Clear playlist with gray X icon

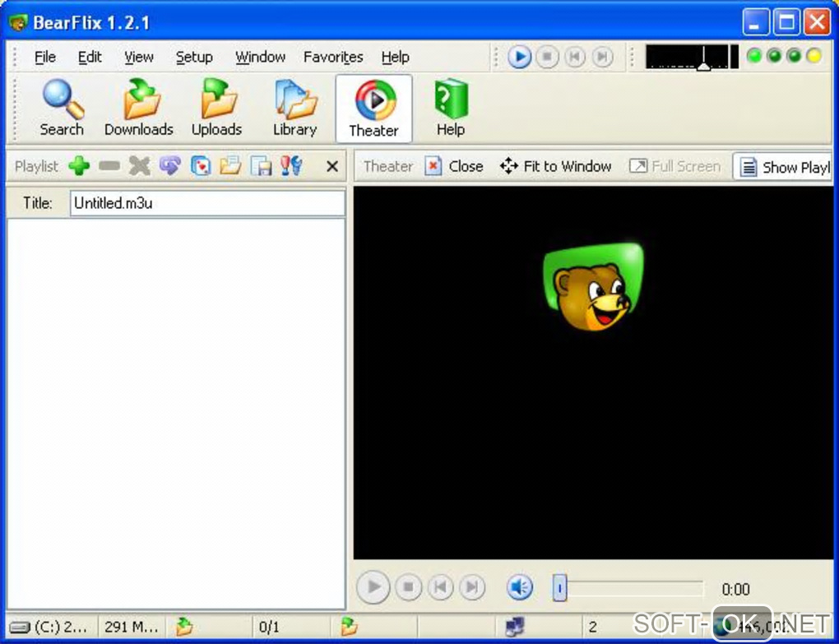pyautogui.click(x=140, y=166)
